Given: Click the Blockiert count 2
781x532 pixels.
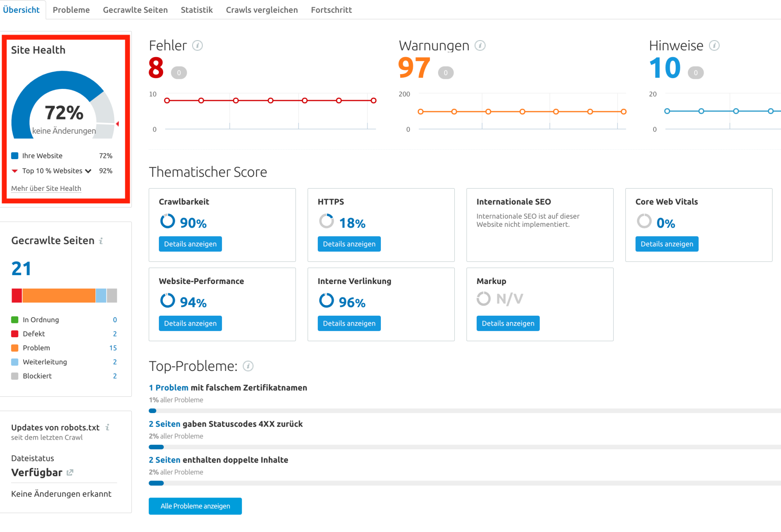Looking at the screenshot, I should [x=115, y=376].
